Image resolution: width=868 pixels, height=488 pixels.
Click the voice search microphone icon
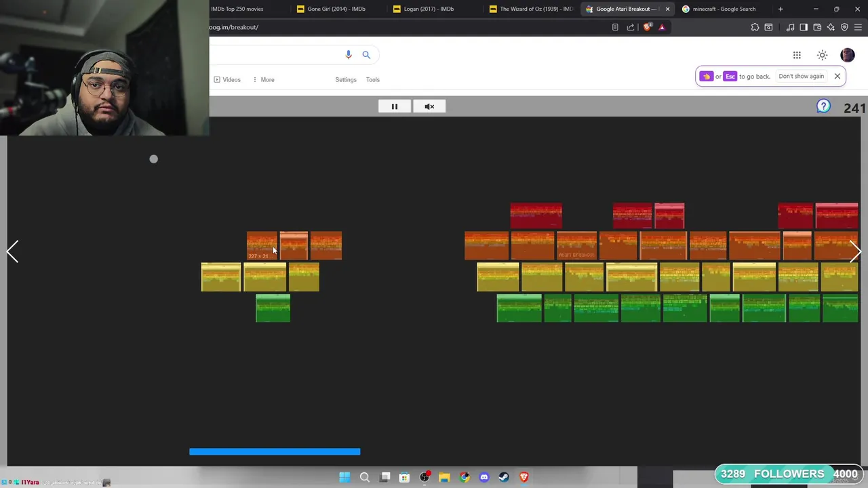click(x=349, y=55)
